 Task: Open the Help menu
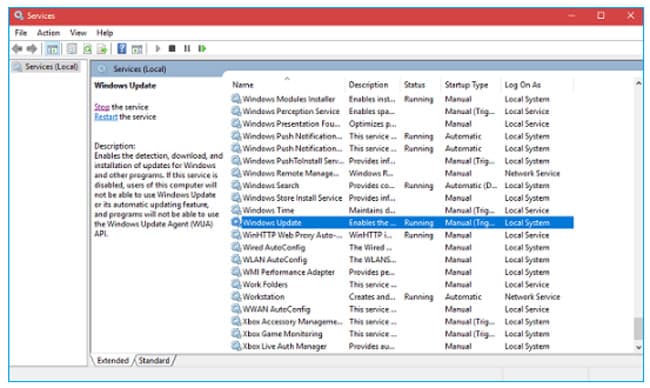104,33
